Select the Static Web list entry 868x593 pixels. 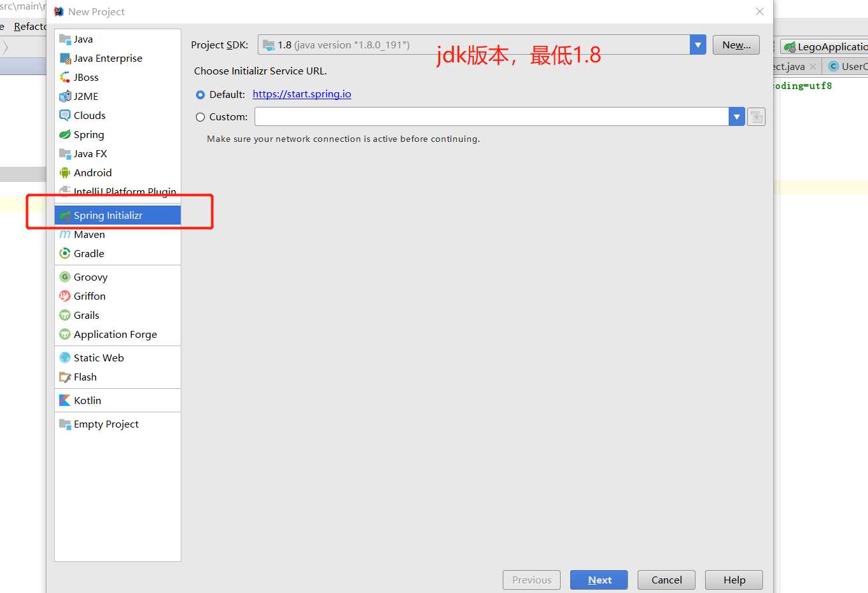118,358
